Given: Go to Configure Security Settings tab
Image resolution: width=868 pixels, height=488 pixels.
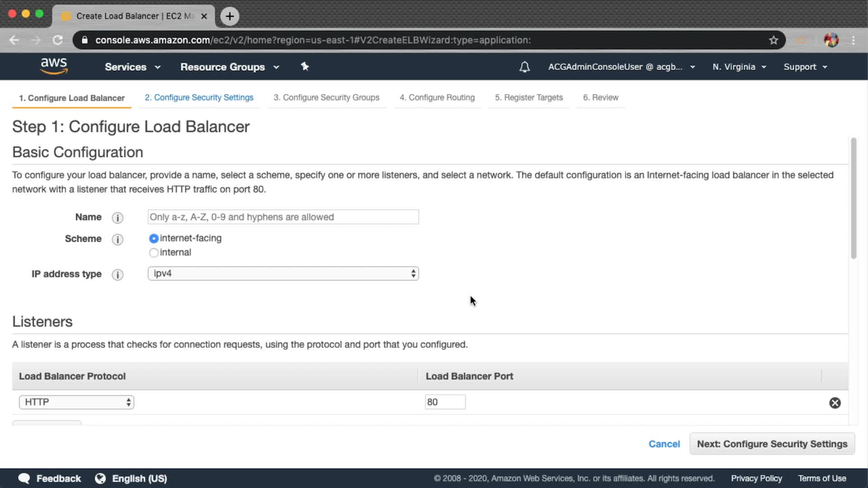Looking at the screenshot, I should pyautogui.click(x=199, y=98).
